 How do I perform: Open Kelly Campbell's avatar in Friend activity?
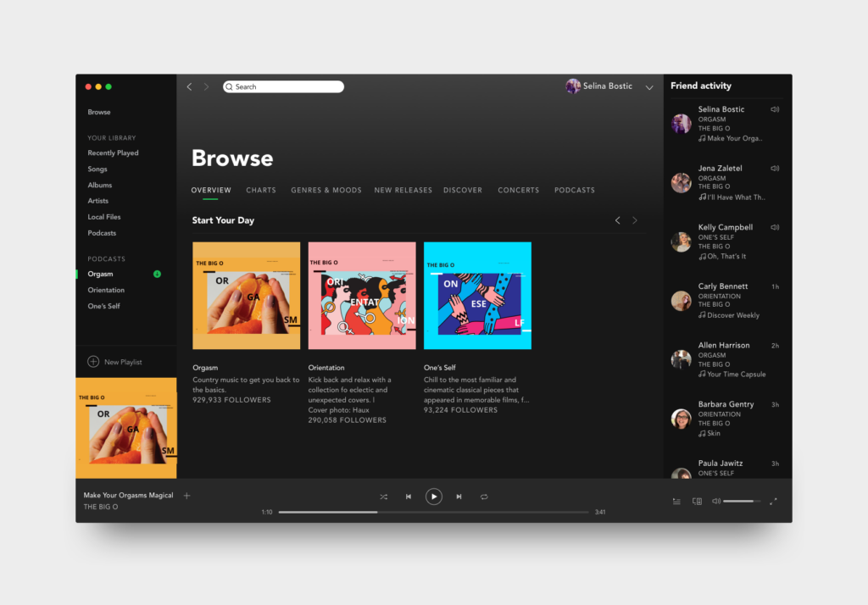coord(681,241)
